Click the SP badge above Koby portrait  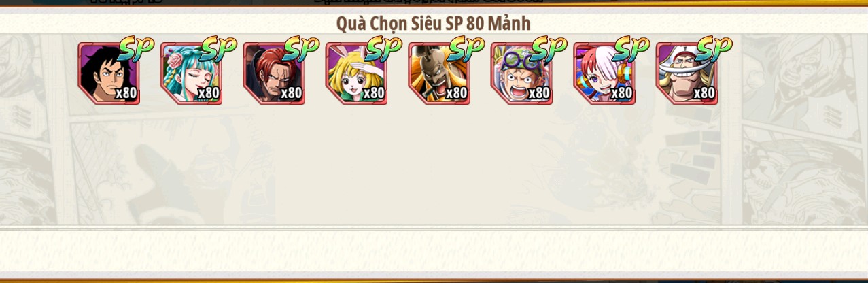point(549,49)
